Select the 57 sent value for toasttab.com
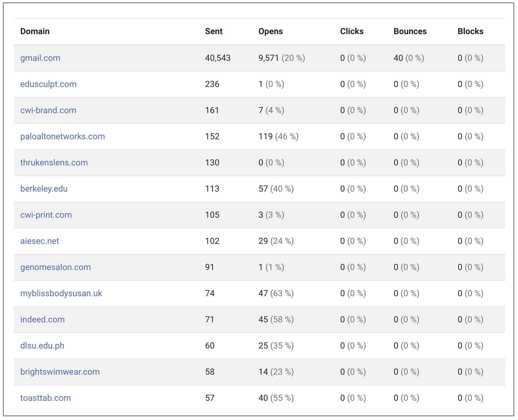Viewport: 518px width, 420px height. 210,398
